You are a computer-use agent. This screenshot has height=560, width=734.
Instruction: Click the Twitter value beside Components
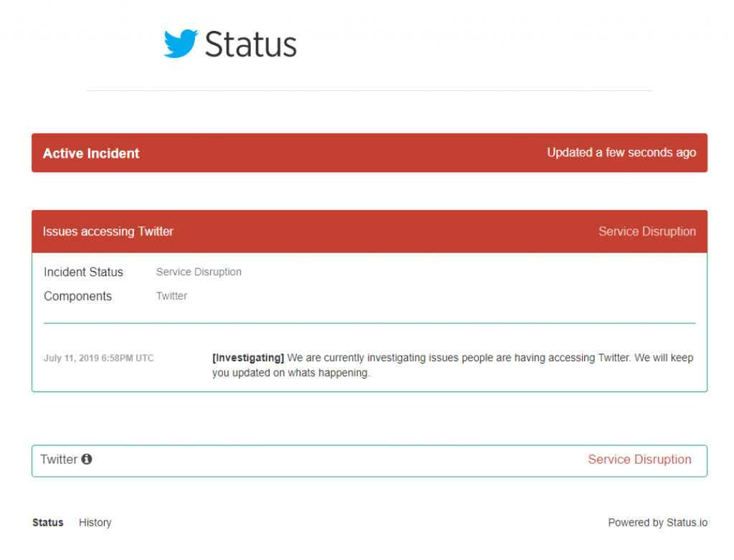(x=172, y=296)
